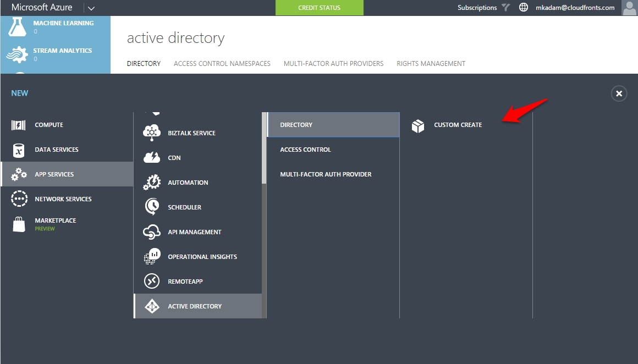Click the Credit Status button
Image resolution: width=638 pixels, height=364 pixels.
(x=320, y=8)
